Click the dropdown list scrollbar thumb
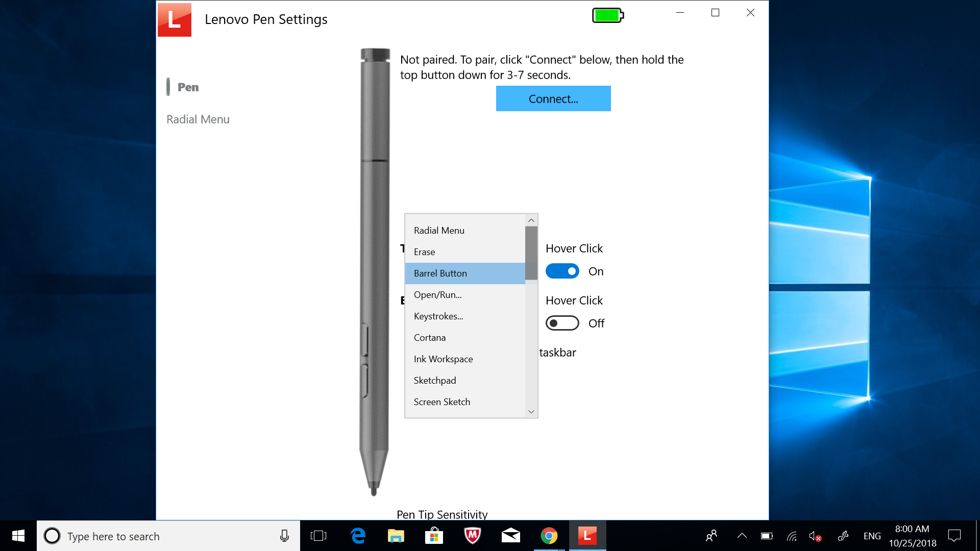 [x=531, y=253]
